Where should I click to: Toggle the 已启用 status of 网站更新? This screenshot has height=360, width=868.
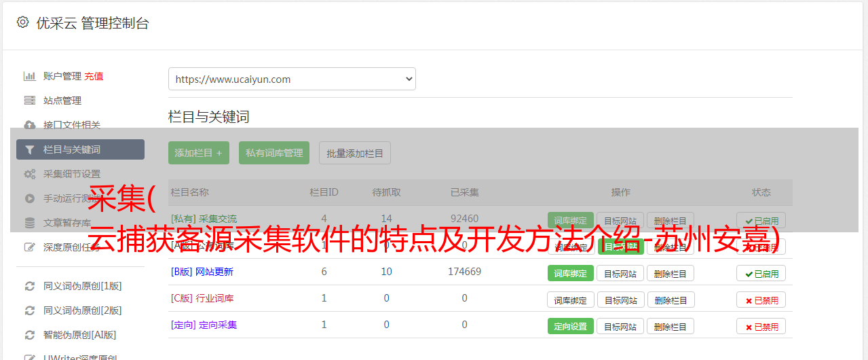pyautogui.click(x=761, y=273)
